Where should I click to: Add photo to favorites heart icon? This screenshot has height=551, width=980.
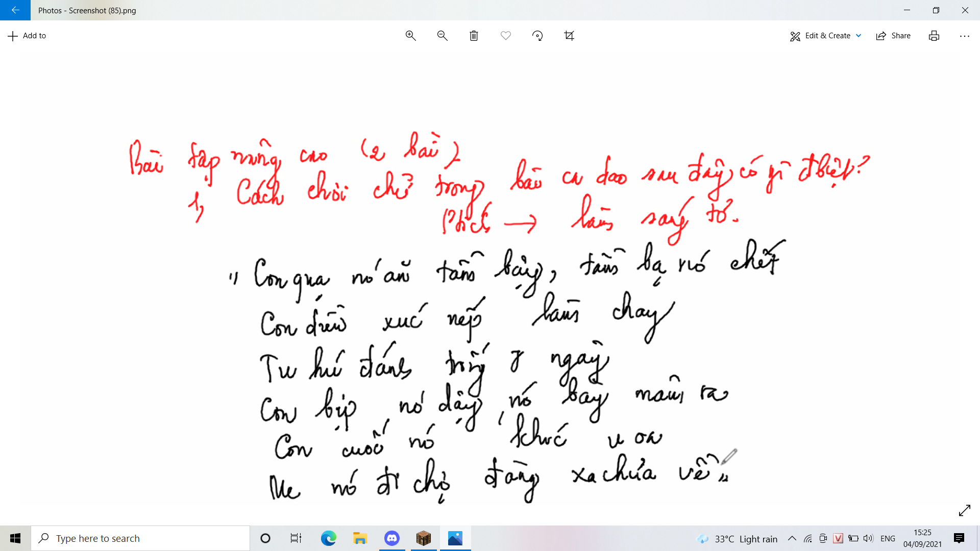(505, 36)
